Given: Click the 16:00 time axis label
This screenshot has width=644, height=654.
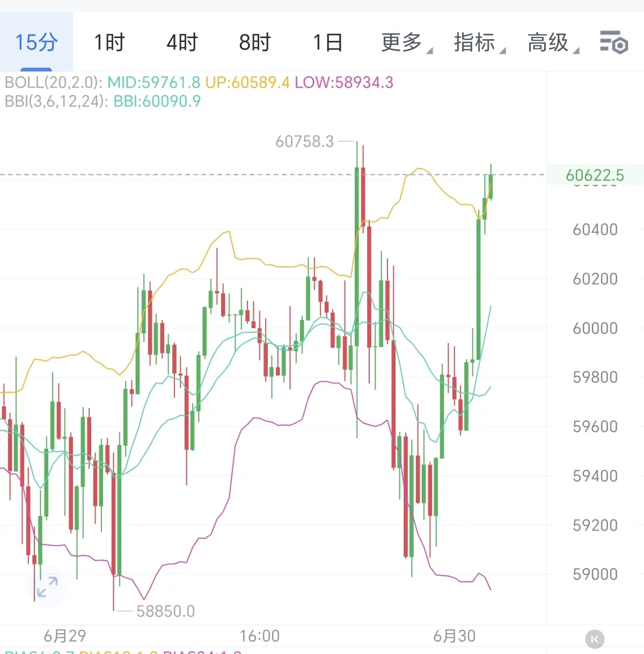Looking at the screenshot, I should 260,636.
